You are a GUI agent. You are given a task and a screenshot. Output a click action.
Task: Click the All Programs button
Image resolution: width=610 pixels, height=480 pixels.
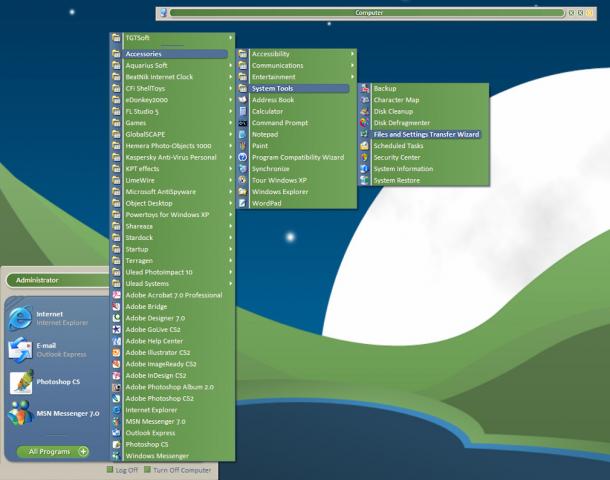click(53, 452)
